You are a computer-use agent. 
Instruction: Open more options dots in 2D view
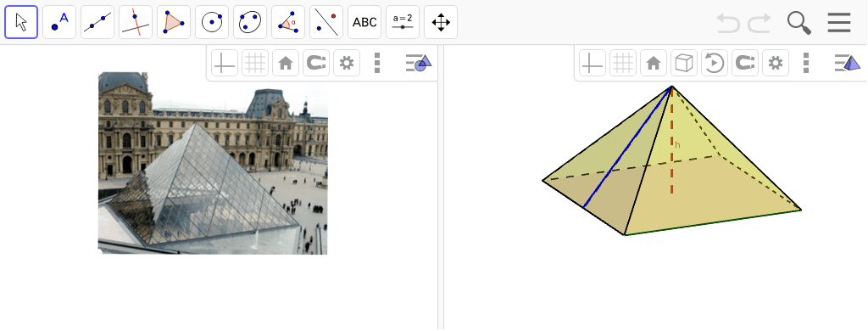click(x=377, y=63)
